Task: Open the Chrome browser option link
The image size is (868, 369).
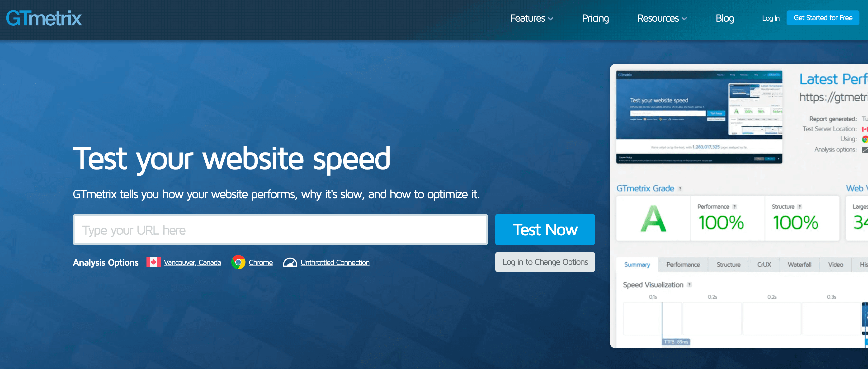Action: click(x=260, y=263)
